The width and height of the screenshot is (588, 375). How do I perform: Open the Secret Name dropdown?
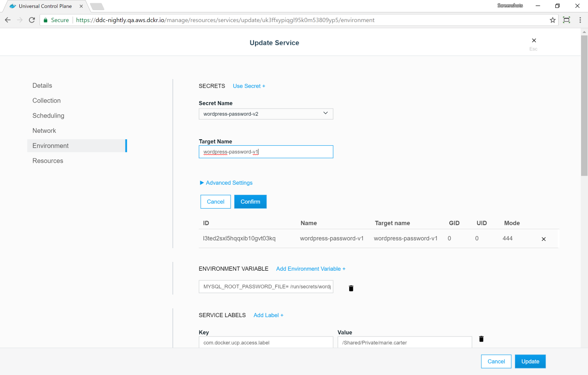(x=266, y=114)
